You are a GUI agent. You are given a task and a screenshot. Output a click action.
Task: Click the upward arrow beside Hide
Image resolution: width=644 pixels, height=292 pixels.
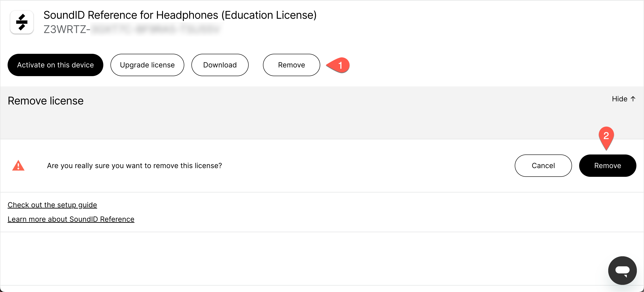point(633,99)
